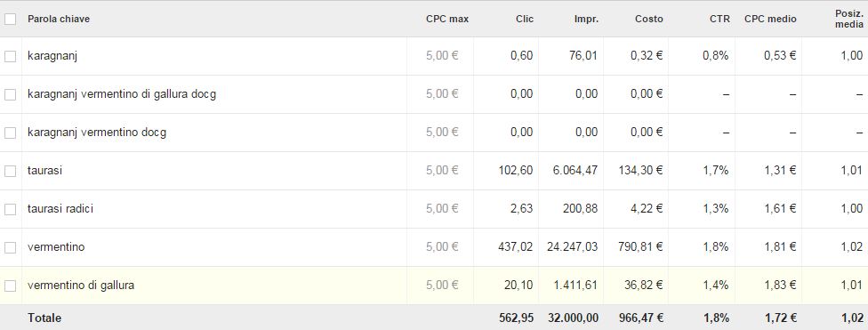Tick the vermentino keyword checkbox
The width and height of the screenshot is (868, 330).
tap(10, 247)
